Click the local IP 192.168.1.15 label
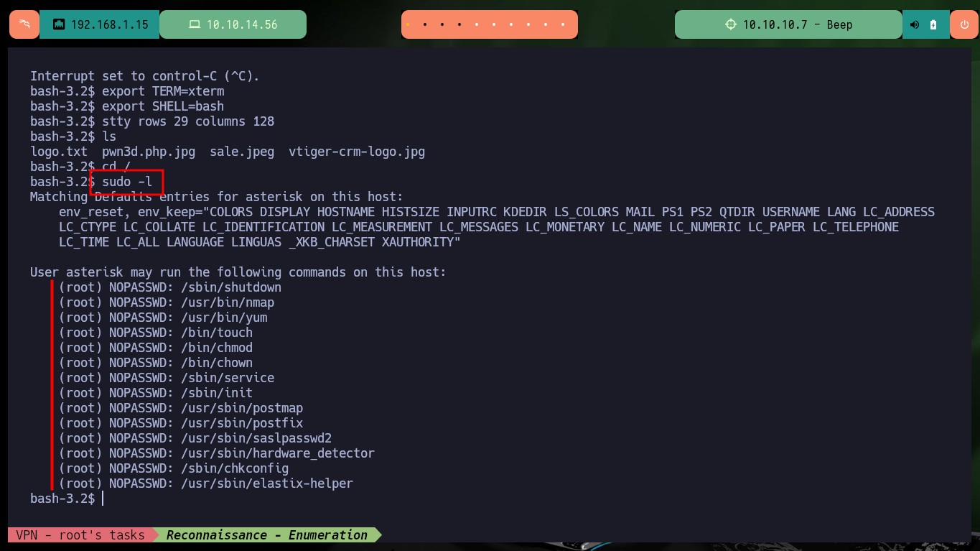The width and height of the screenshot is (980, 551). click(110, 24)
